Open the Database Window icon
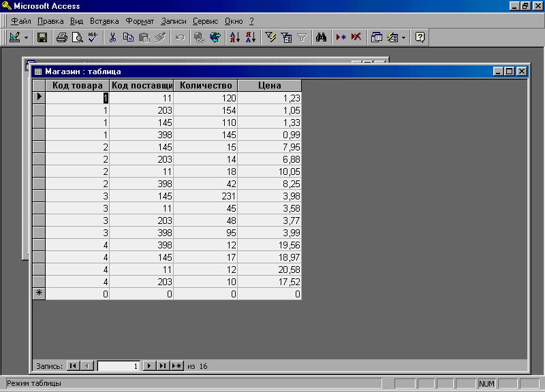Image resolution: width=545 pixels, height=392 pixels. point(377,37)
